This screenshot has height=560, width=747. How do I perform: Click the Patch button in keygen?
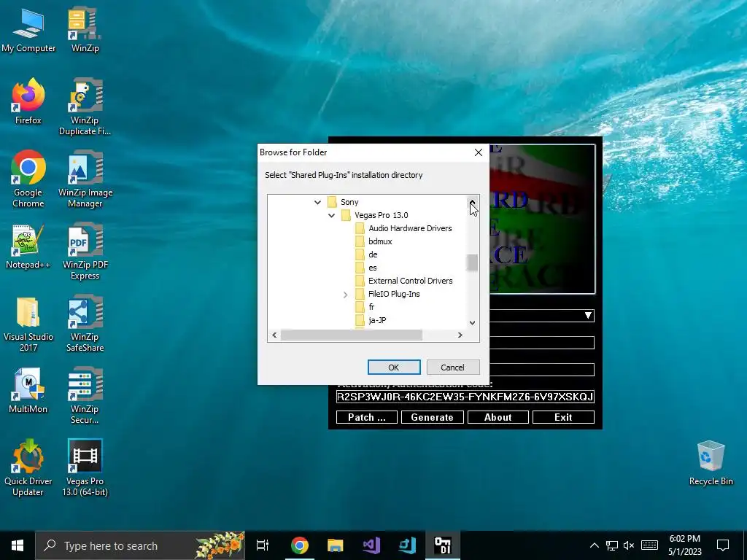[367, 417]
